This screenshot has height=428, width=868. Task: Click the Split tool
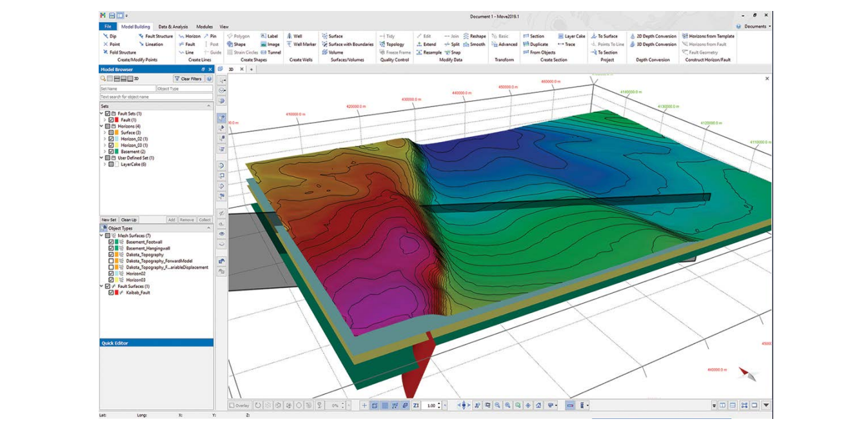point(452,45)
